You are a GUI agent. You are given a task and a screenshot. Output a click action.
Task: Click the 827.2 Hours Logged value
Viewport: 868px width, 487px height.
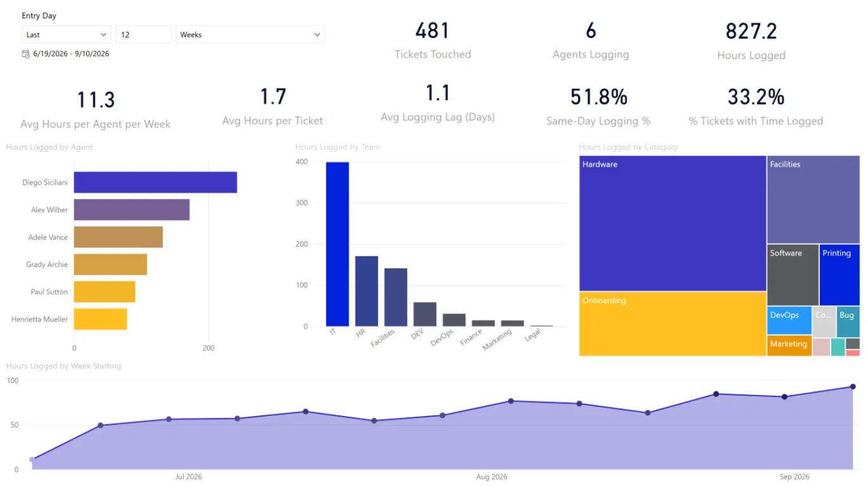click(x=751, y=30)
